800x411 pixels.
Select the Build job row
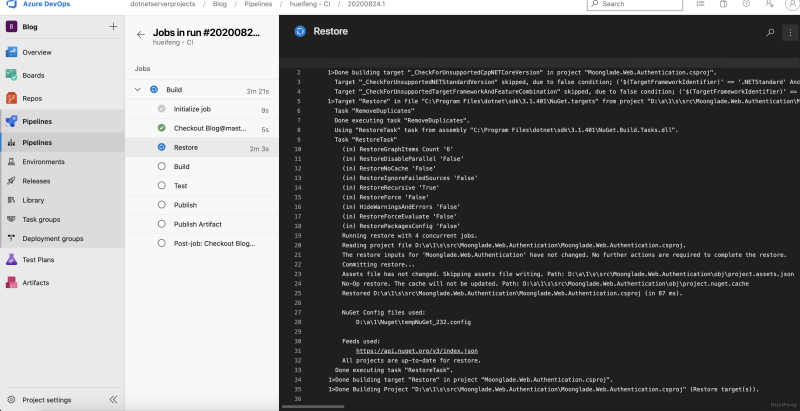coord(202,90)
